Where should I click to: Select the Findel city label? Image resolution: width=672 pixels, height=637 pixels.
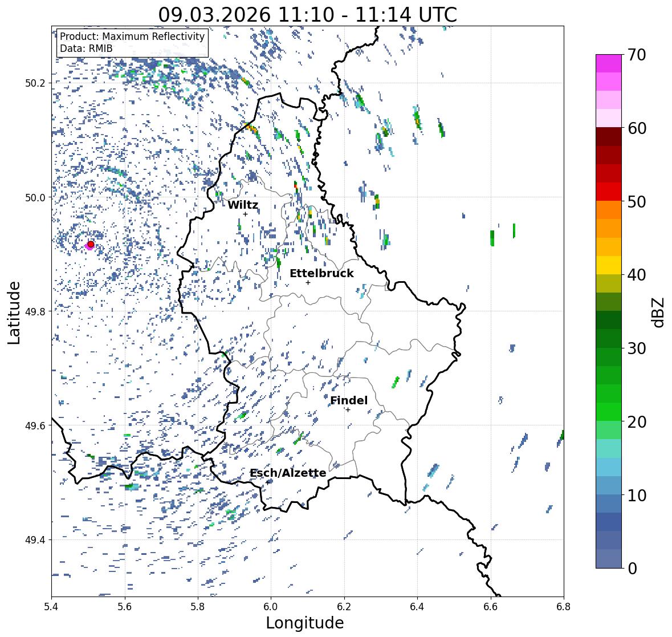pos(349,400)
